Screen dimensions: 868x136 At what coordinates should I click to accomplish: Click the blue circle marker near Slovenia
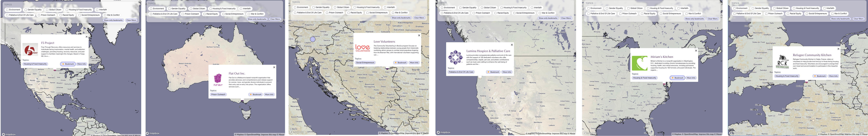coord(313,40)
